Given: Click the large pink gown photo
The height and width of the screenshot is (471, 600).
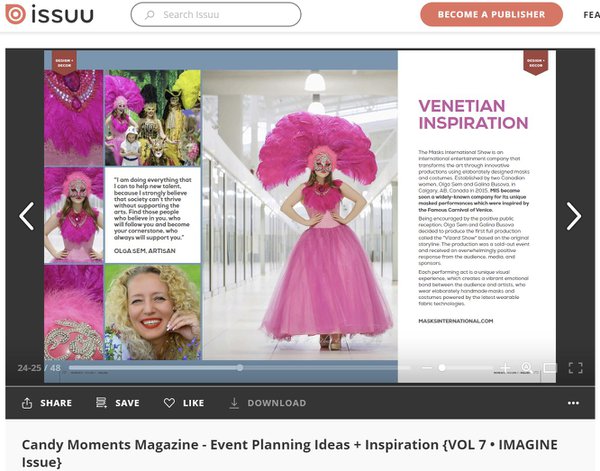Looking at the screenshot, I should pos(300,215).
